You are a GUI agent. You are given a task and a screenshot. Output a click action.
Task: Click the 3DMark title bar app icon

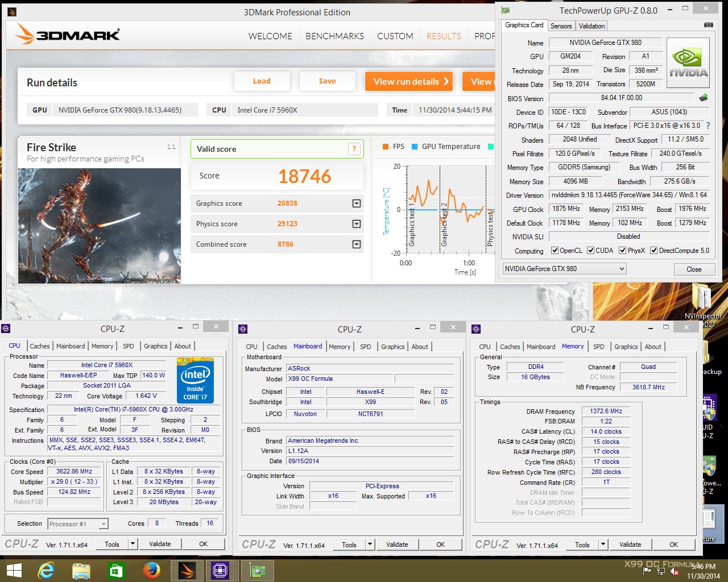[x=12, y=12]
